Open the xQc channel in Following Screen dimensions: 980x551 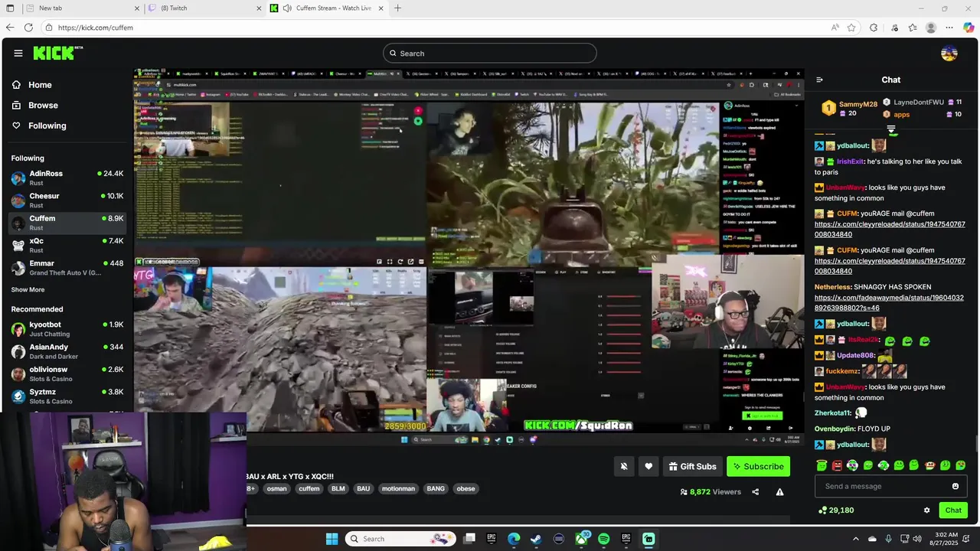pos(67,245)
